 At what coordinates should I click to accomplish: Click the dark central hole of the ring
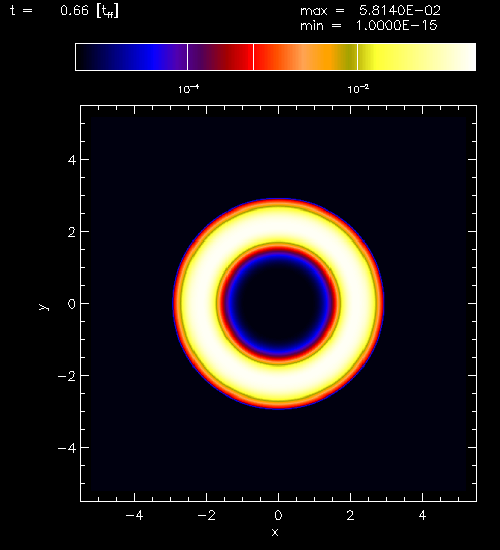point(278,303)
